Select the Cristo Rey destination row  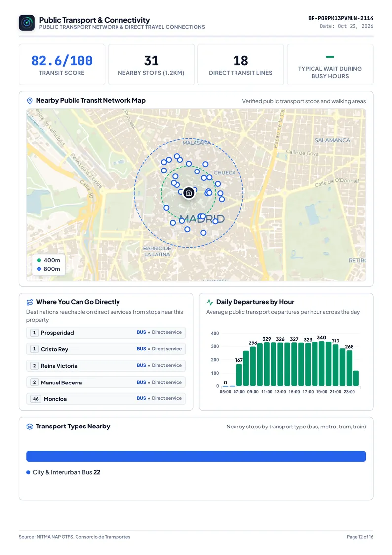106,349
